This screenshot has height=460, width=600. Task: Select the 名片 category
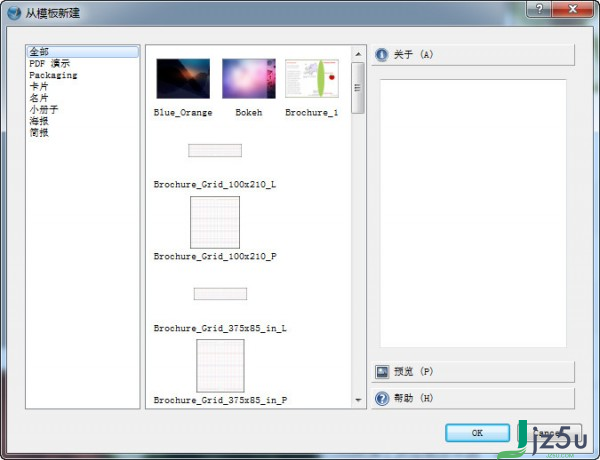(x=39, y=98)
